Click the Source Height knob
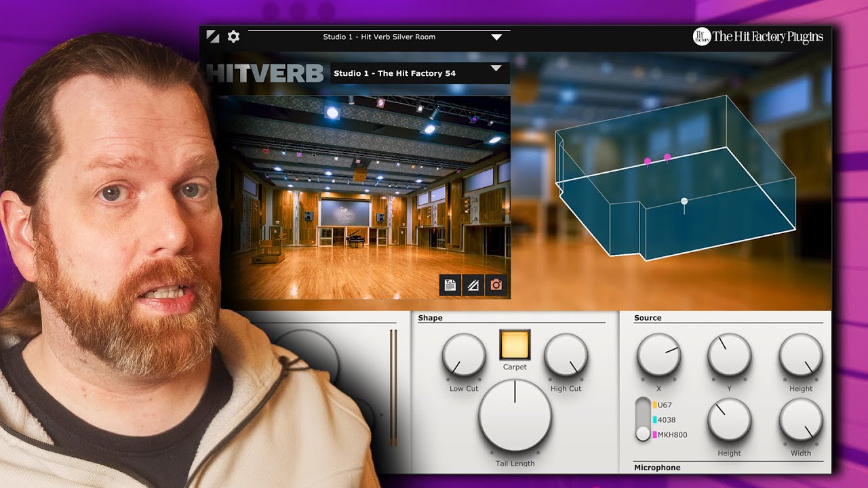Viewport: 868px width, 488px height. tap(801, 354)
